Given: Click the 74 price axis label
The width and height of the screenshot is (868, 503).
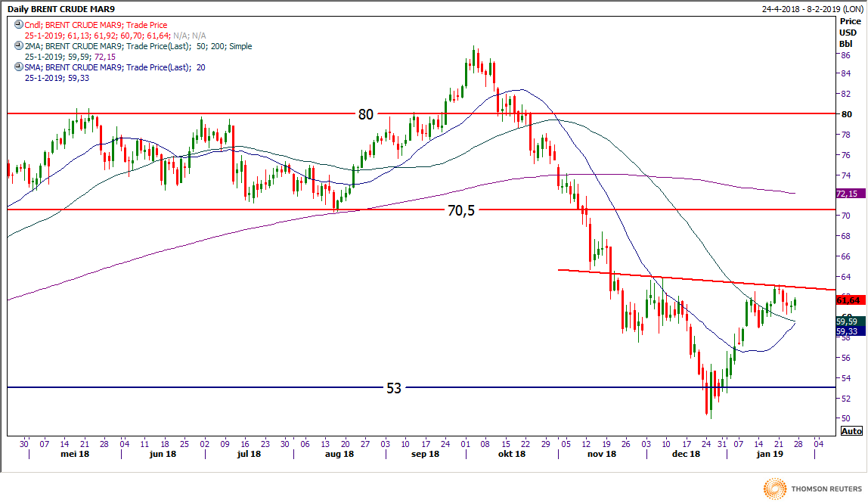Looking at the screenshot, I should (846, 175).
